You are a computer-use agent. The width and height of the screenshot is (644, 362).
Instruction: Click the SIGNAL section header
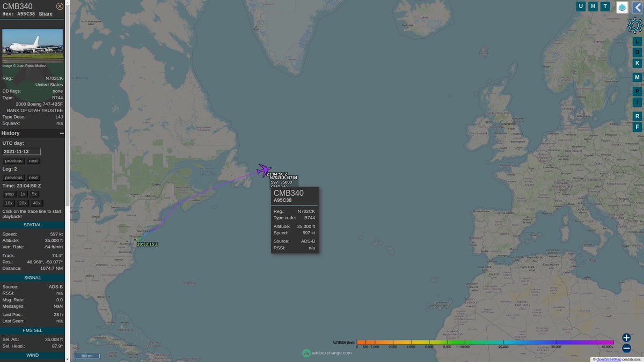pos(33,277)
